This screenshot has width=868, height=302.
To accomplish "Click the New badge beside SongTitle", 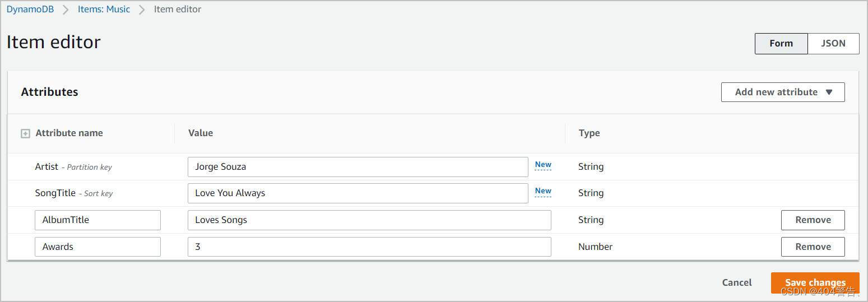I will pyautogui.click(x=542, y=191).
